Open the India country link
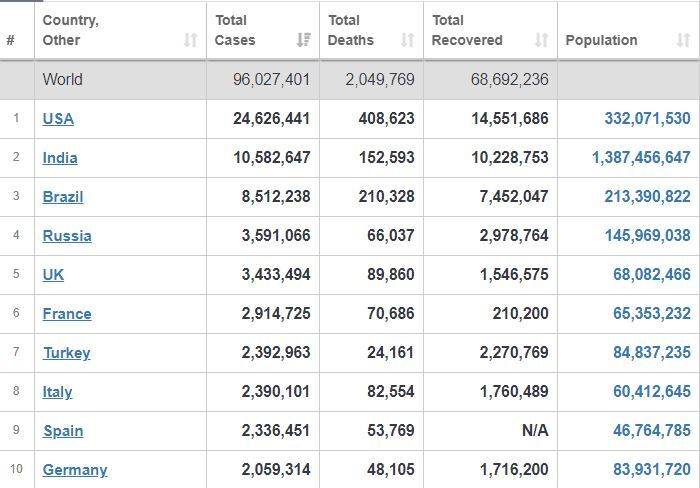 [x=60, y=158]
